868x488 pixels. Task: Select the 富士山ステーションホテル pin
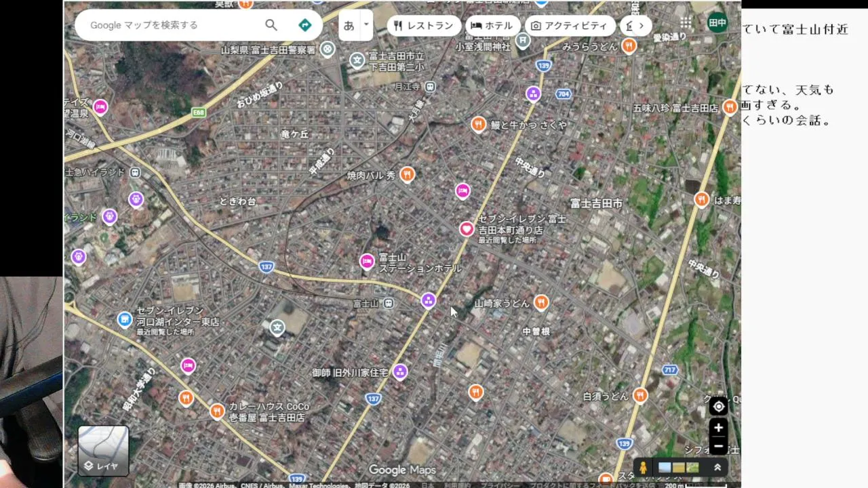367,262
